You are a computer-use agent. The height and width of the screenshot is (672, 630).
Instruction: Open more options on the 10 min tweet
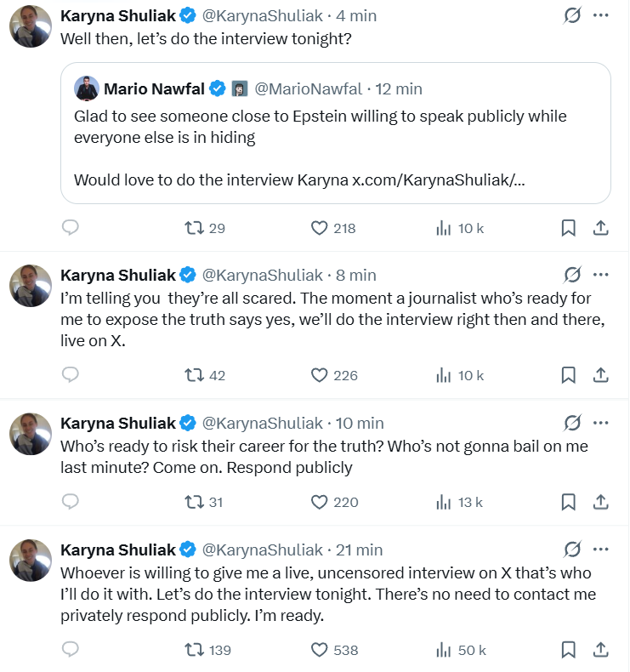(x=600, y=423)
